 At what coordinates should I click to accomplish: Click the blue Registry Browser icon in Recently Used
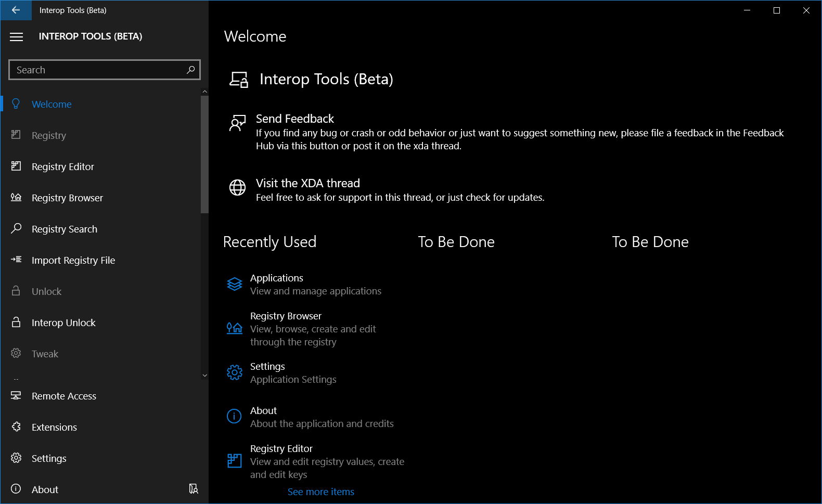pyautogui.click(x=234, y=328)
